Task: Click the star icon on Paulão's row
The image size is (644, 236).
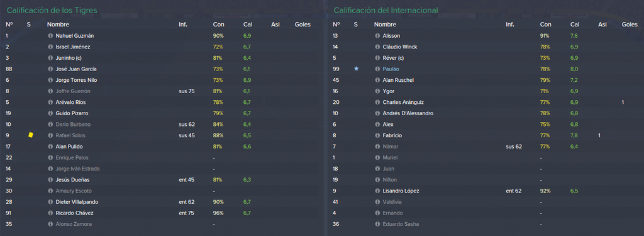Action: [356, 69]
